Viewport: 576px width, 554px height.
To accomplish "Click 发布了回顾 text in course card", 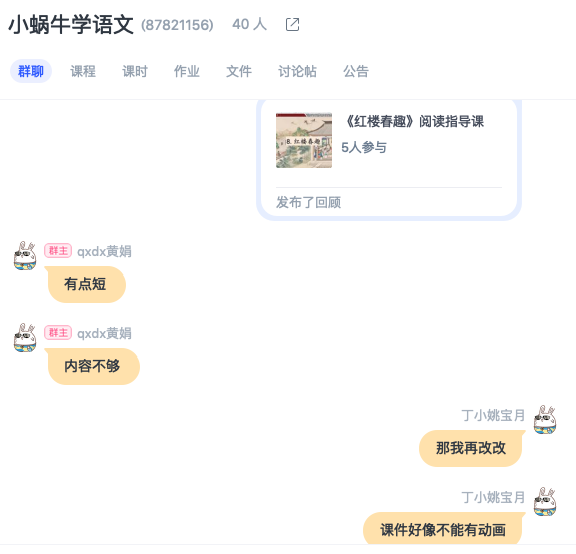I will (308, 202).
